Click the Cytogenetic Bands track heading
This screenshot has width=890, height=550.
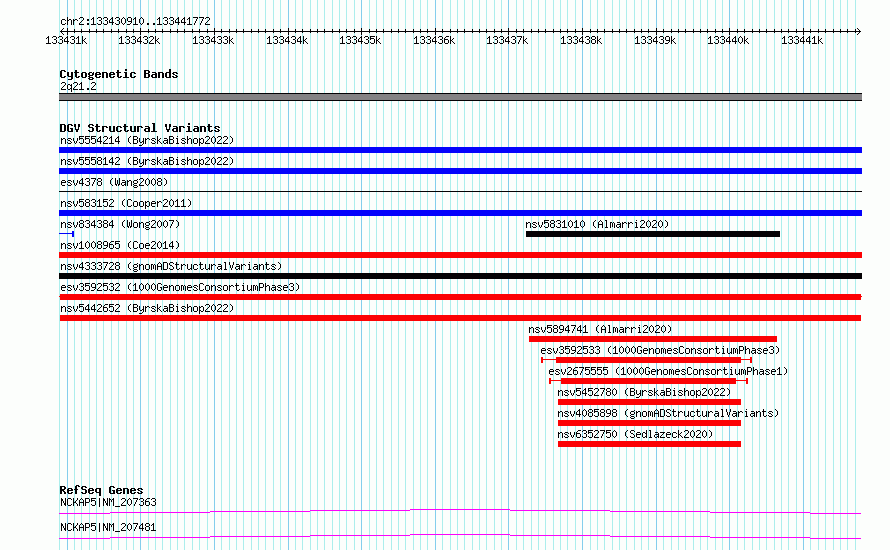(x=119, y=74)
